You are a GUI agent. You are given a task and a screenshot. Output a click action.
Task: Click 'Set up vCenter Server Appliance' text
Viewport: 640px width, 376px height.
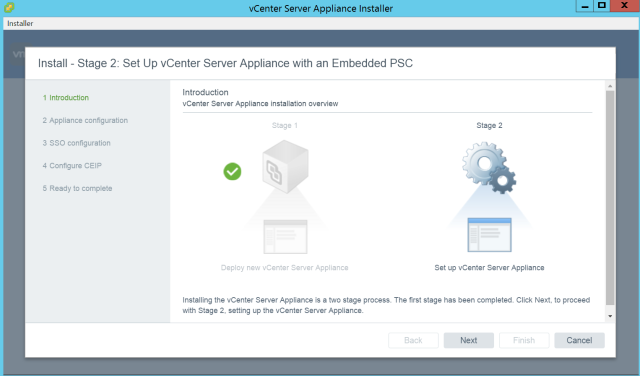(x=489, y=268)
